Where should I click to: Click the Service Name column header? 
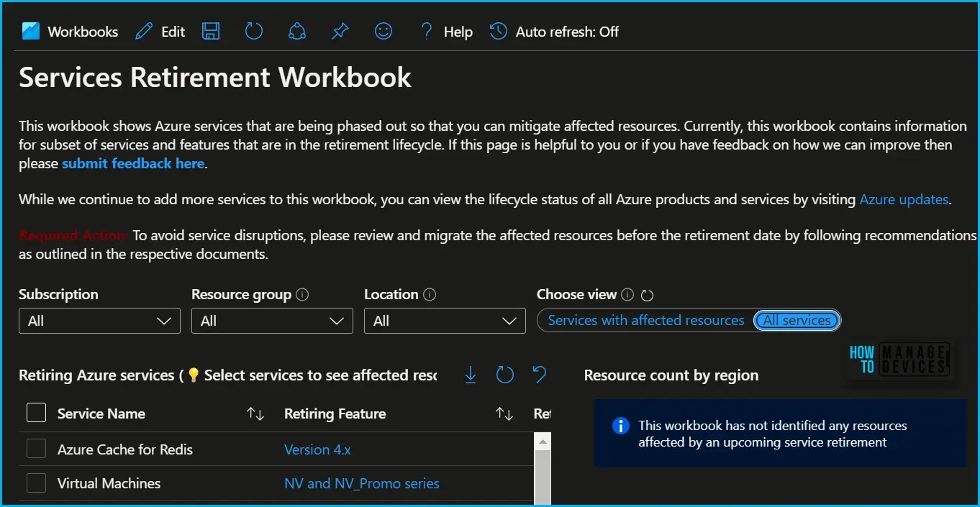101,414
